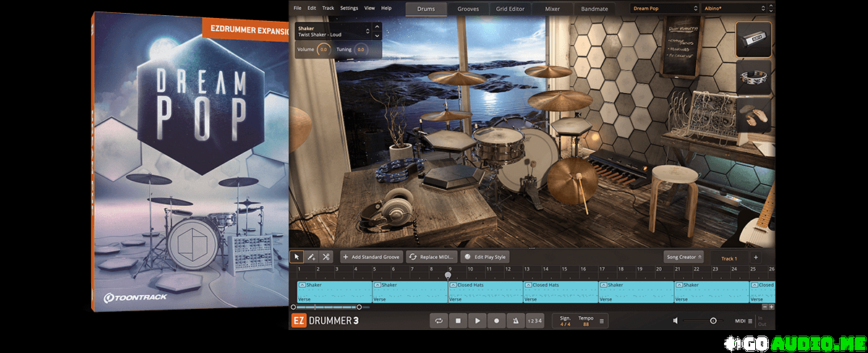Enable the 1234 count-in
Viewport: 868px width, 353px height.
tap(534, 320)
